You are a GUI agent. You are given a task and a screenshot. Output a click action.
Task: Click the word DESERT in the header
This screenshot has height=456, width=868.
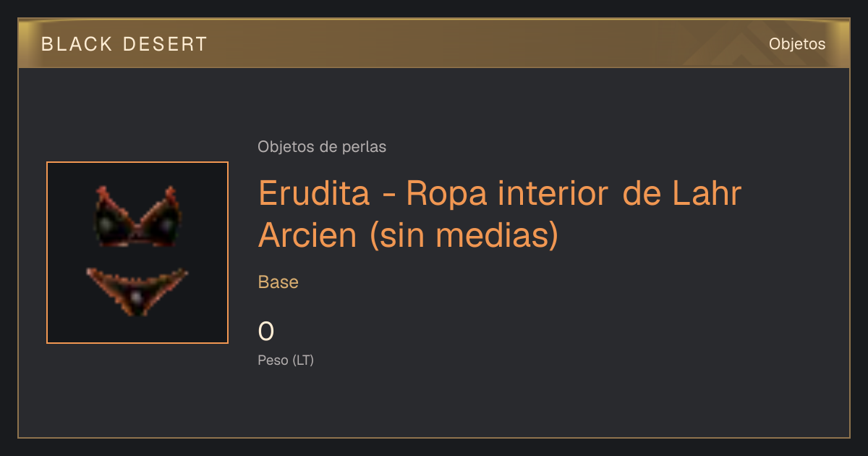click(165, 44)
